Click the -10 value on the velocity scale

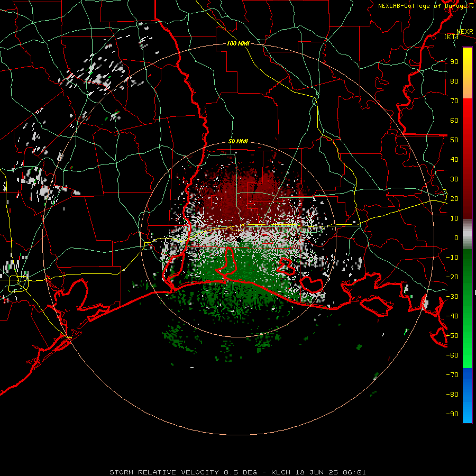pos(452,258)
